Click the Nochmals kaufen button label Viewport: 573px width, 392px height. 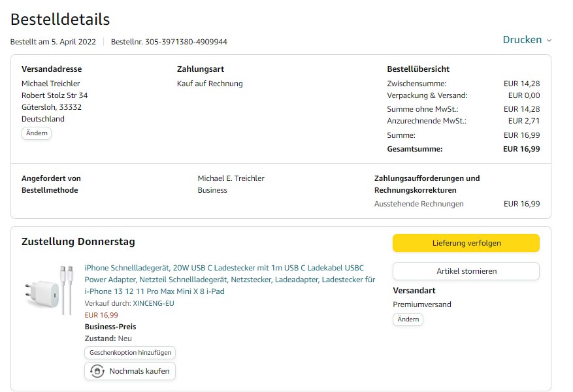point(139,371)
